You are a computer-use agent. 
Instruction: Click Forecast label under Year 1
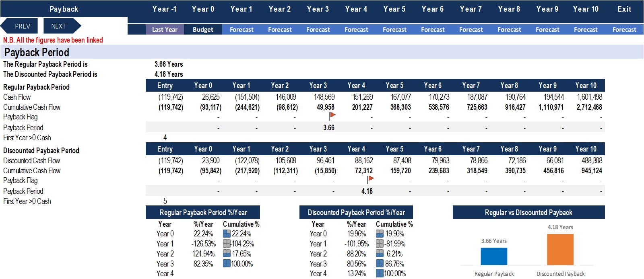[x=242, y=29]
